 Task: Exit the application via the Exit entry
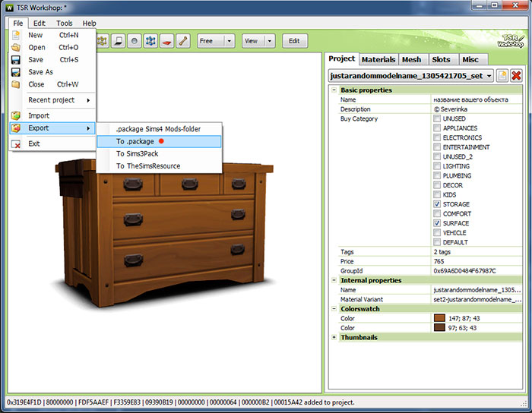point(52,143)
